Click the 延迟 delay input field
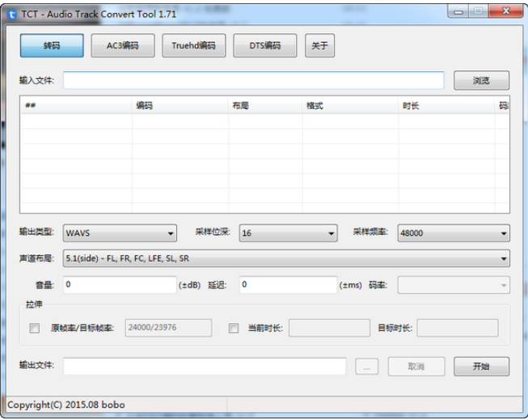 (288, 284)
